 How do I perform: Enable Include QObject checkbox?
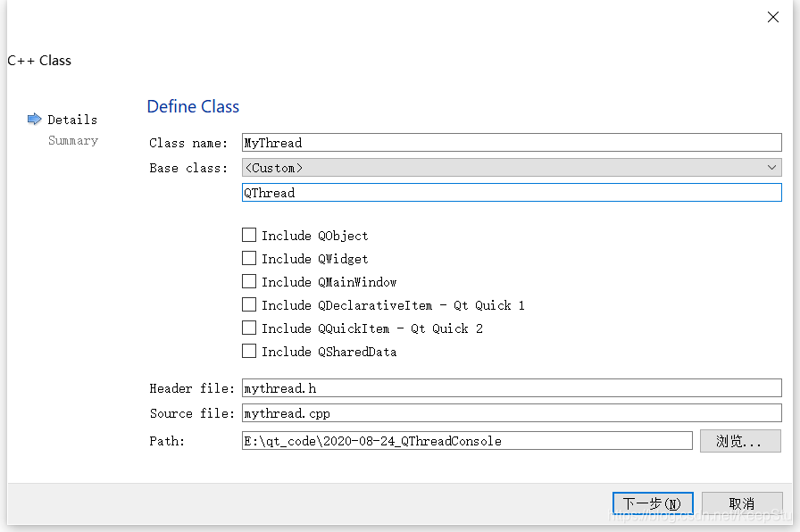point(249,235)
